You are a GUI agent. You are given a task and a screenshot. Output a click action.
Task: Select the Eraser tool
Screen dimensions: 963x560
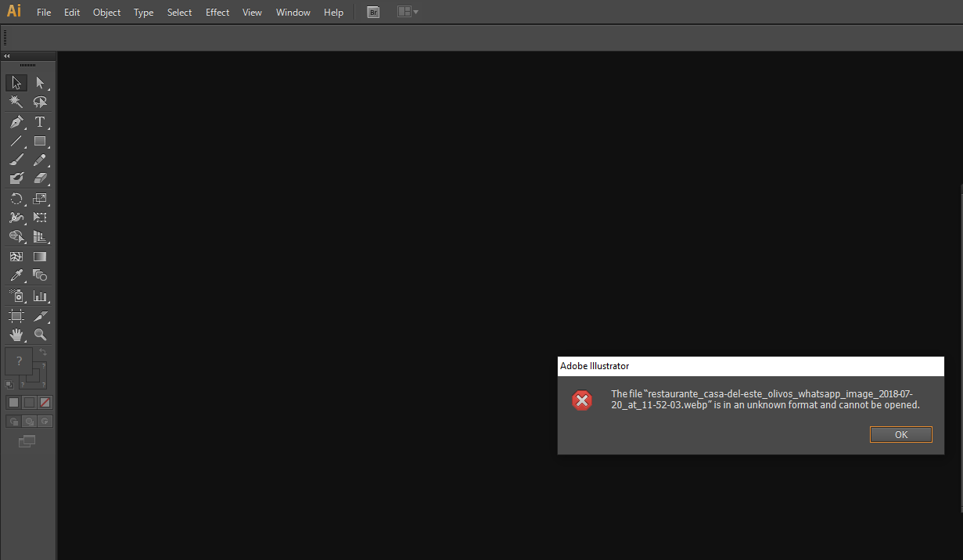point(40,178)
